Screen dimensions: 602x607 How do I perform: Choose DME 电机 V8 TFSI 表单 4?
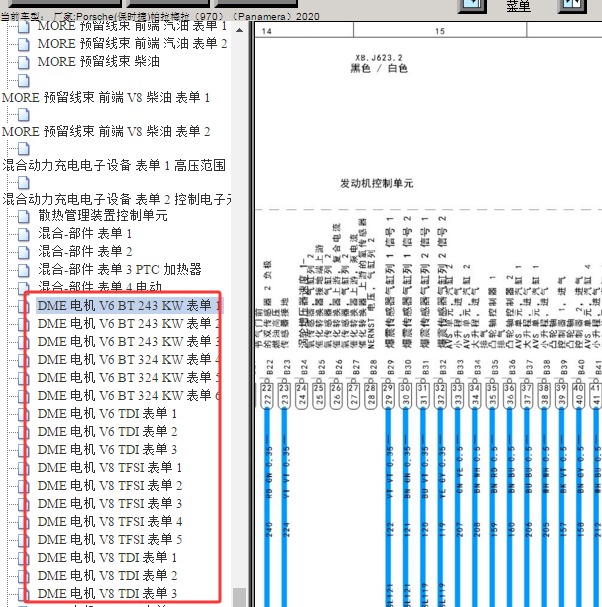coord(110,521)
